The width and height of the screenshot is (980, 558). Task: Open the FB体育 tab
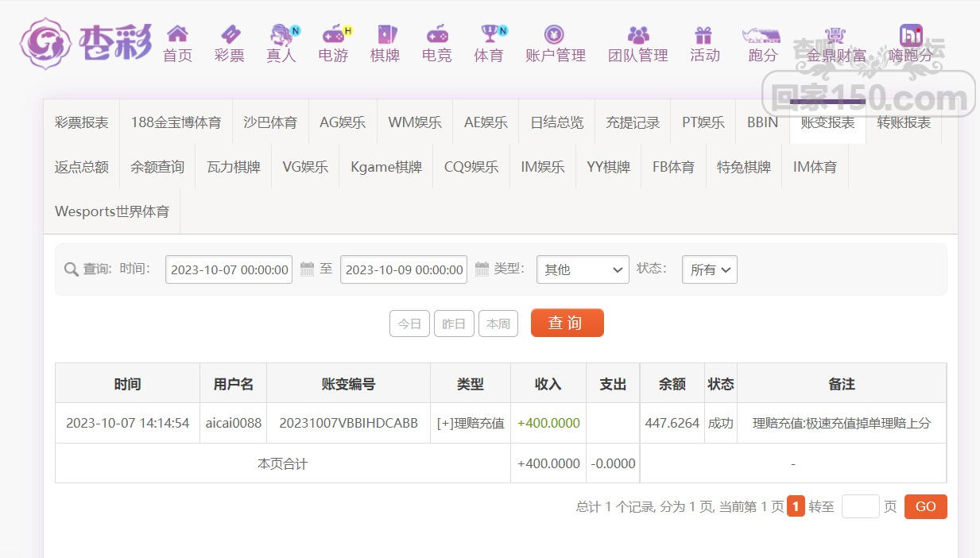(674, 167)
